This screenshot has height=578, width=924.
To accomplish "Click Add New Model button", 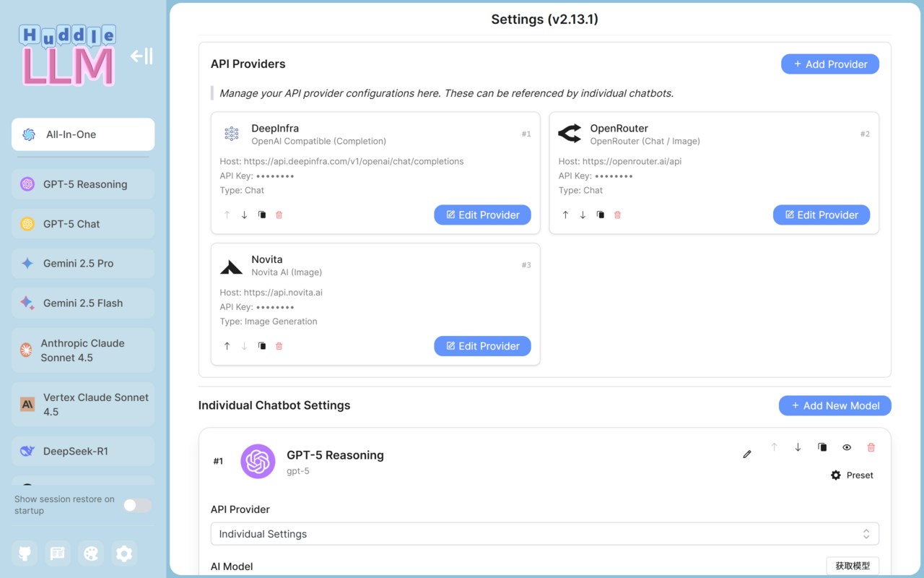I will coord(835,406).
